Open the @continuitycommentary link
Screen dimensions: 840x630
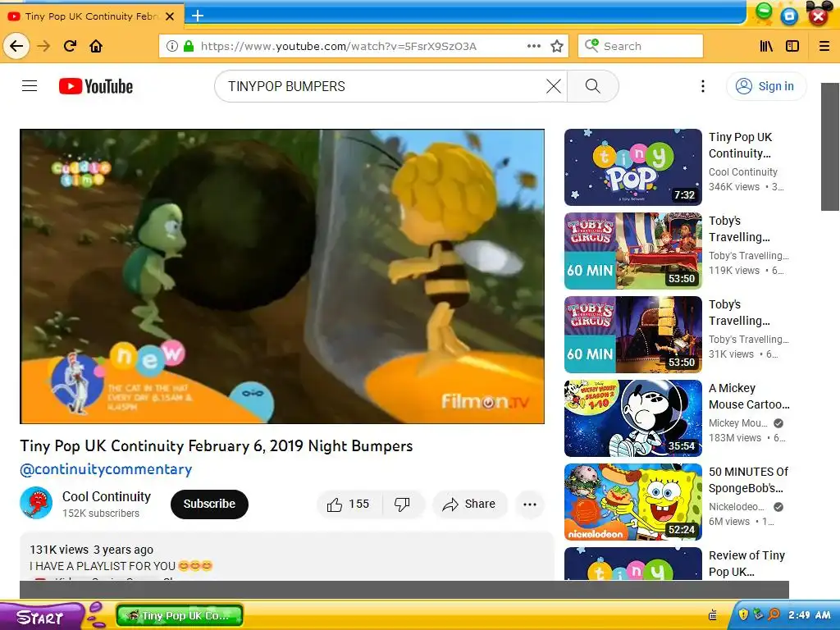106,469
